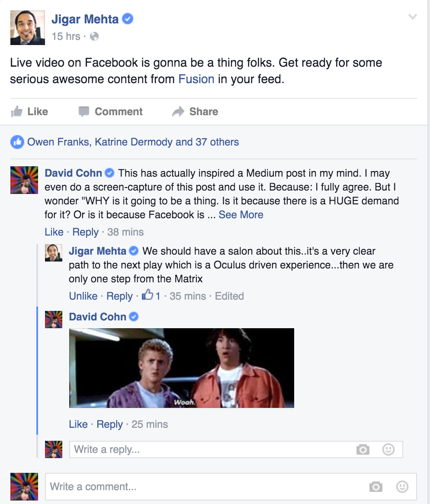The image size is (430, 504).
Task: Like David Cohn's first comment
Action: pyautogui.click(x=54, y=232)
